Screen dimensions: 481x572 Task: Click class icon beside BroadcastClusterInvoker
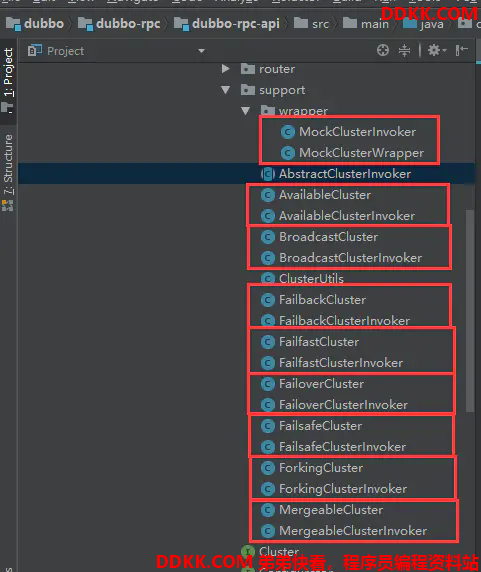[268, 258]
